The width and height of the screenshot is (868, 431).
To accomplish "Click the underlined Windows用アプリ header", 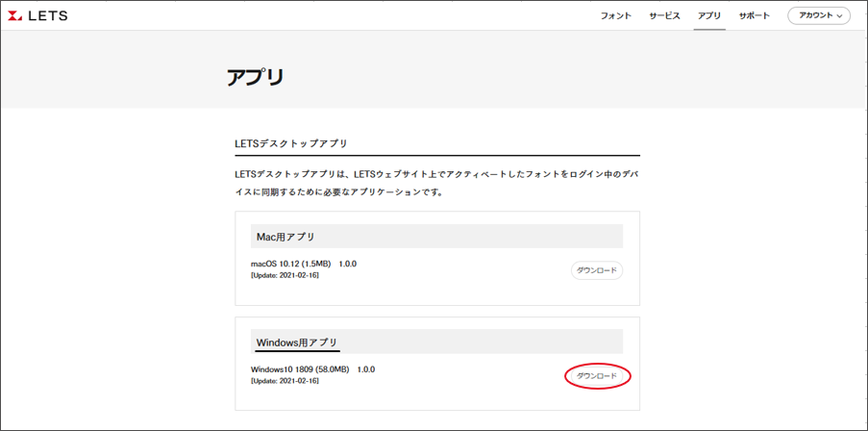I will [x=296, y=342].
